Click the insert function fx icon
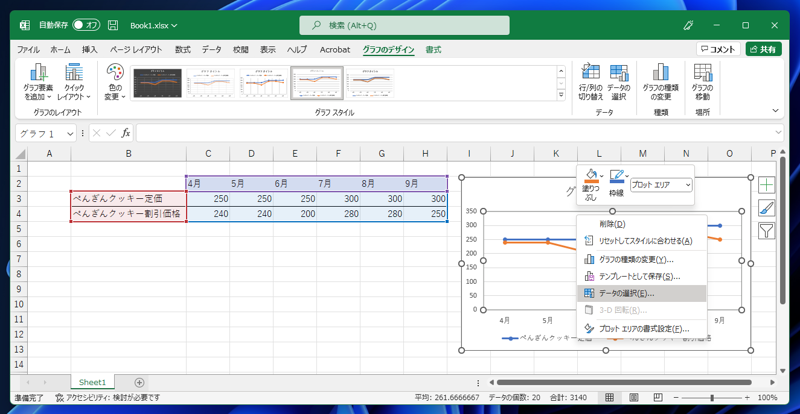 pyautogui.click(x=126, y=133)
